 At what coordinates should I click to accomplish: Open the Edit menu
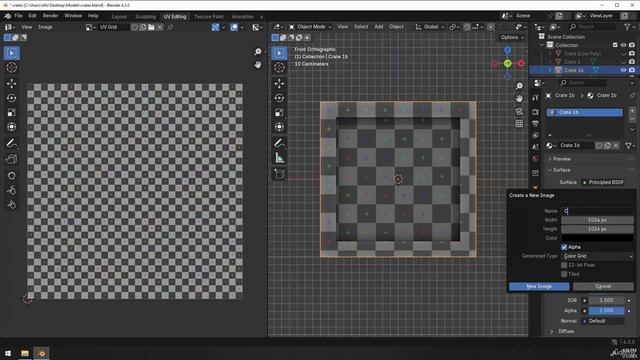[x=32, y=16]
